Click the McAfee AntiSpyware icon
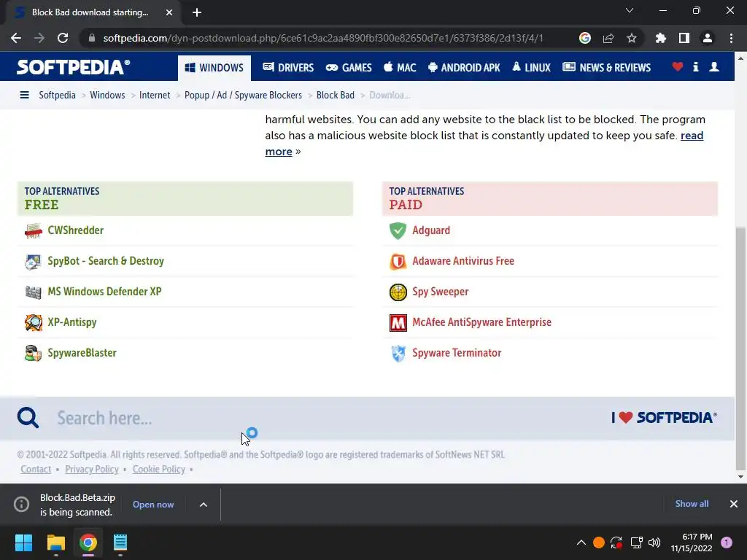The height and width of the screenshot is (560, 747). click(x=398, y=322)
